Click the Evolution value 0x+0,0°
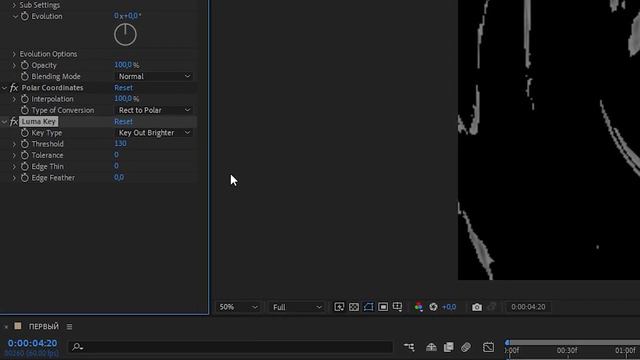 [x=127, y=16]
